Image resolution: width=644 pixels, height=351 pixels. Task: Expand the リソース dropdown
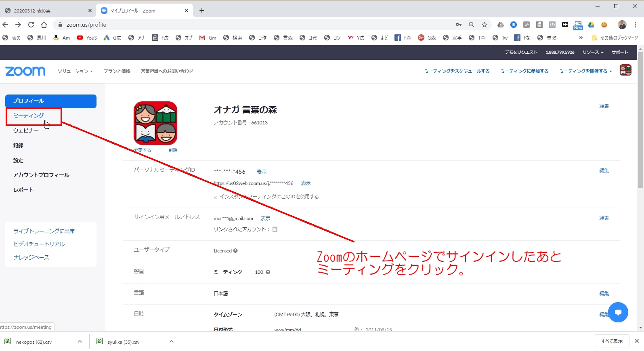point(593,52)
